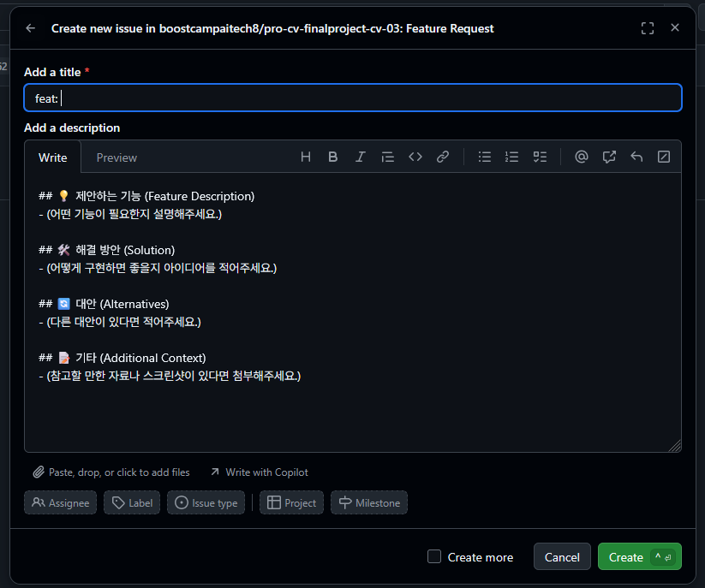Apply italic text formatting

[x=360, y=157]
